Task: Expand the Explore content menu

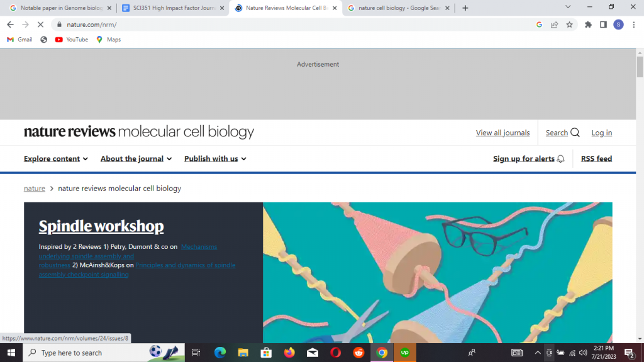Action: pos(55,159)
